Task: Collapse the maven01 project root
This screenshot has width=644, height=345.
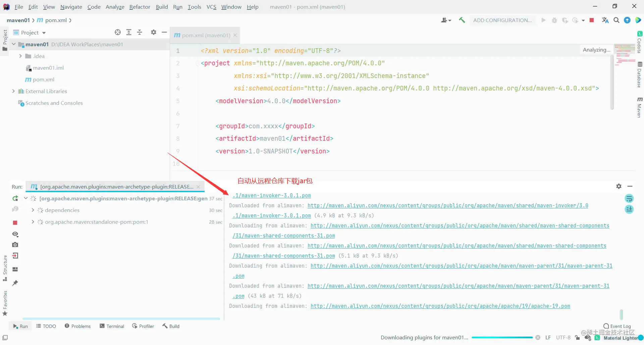Action: pyautogui.click(x=14, y=44)
